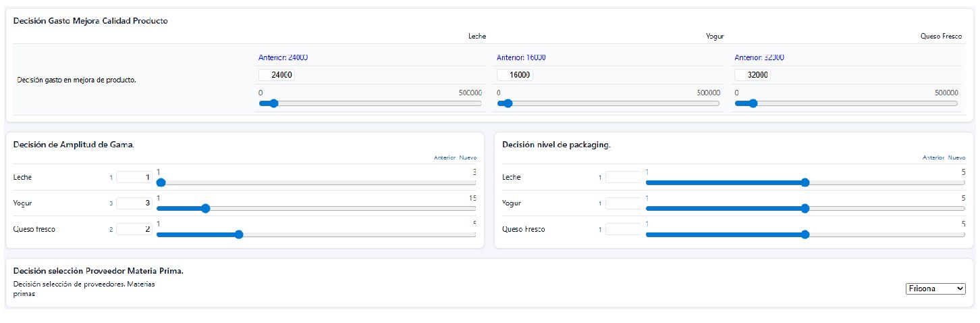This screenshot has height=323, width=980.
Task: Click the Queso Fresco product improvement slider handle
Action: point(753,103)
